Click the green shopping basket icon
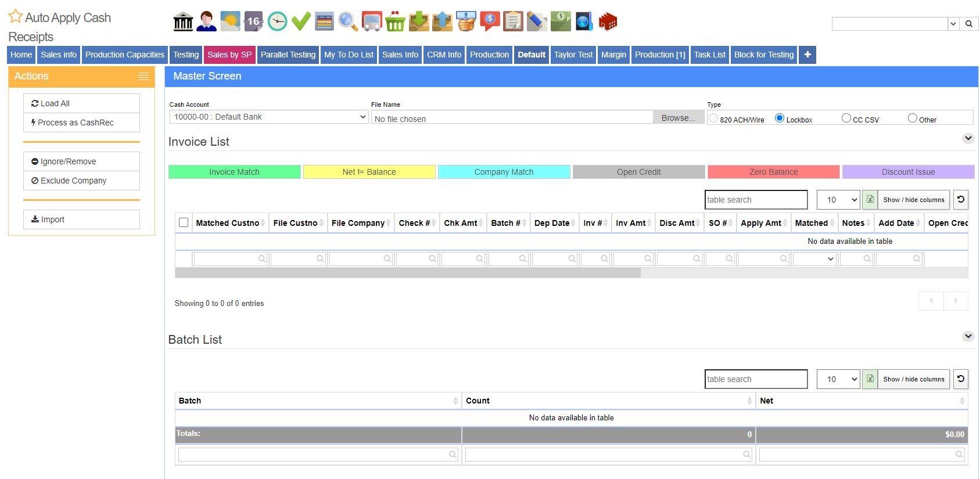980x479 pixels. coord(395,22)
